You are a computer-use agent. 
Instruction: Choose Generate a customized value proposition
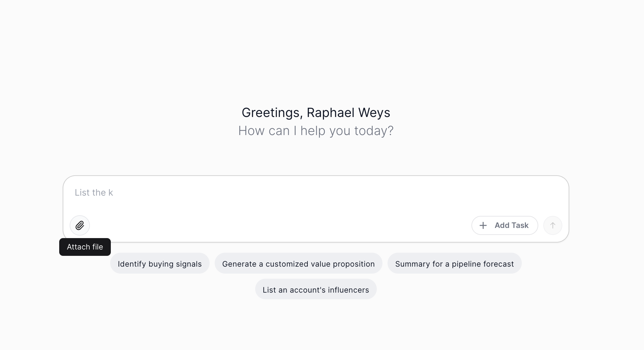coord(298,264)
